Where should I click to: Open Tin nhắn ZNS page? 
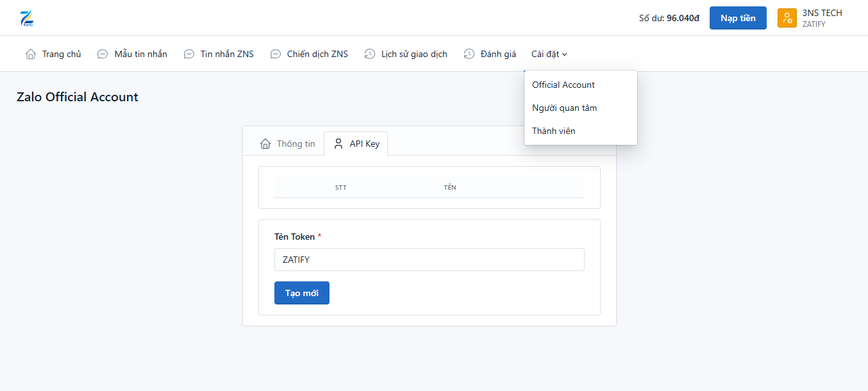(219, 54)
